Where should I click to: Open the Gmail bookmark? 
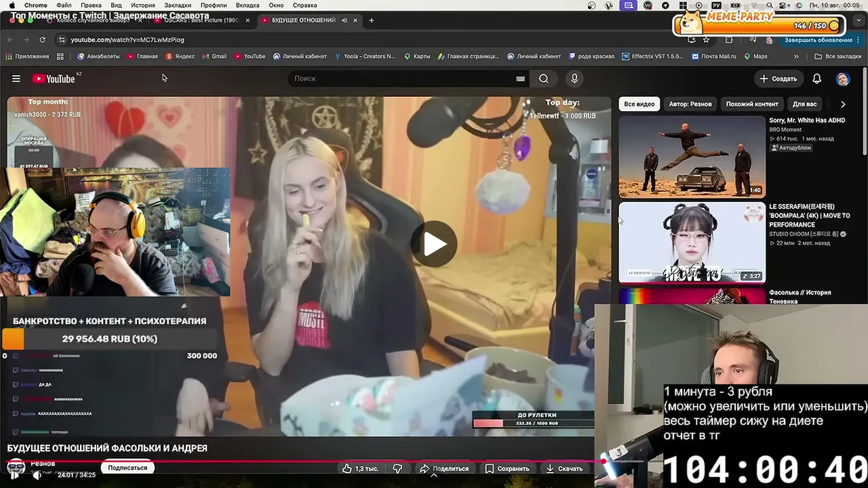213,56
